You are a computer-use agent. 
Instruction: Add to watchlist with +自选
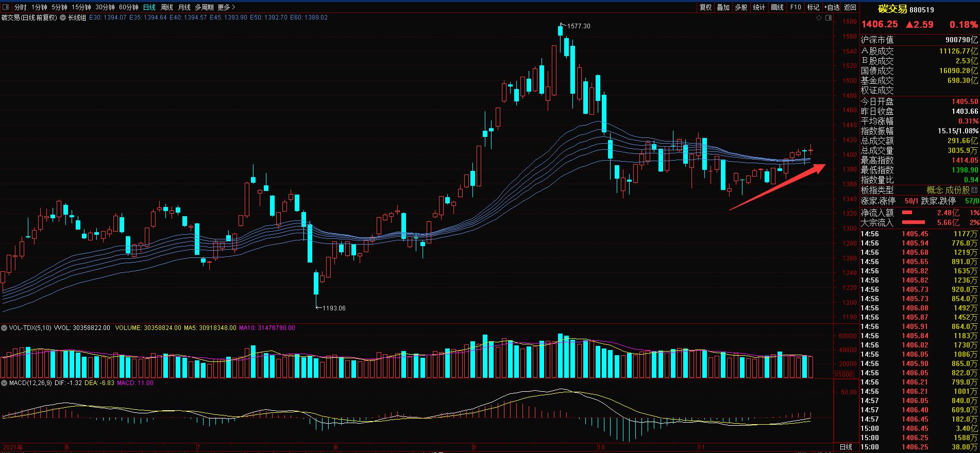click(832, 7)
